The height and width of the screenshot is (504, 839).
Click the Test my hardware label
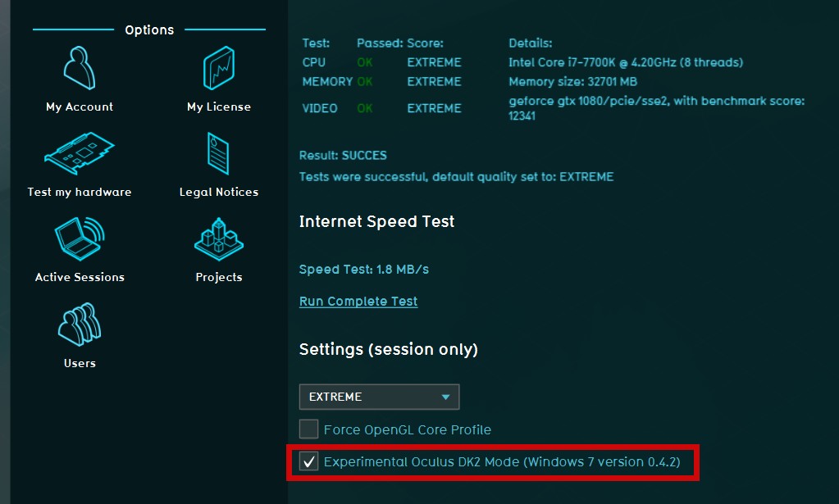[80, 192]
